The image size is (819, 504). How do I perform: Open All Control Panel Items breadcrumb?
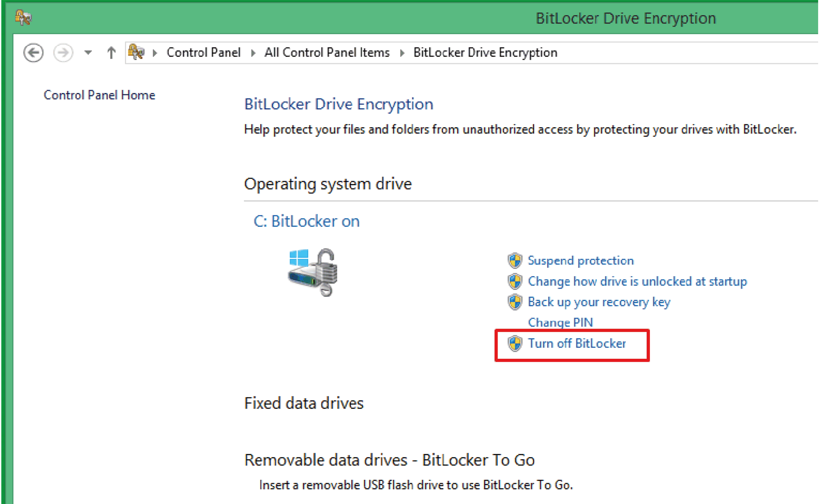click(327, 52)
